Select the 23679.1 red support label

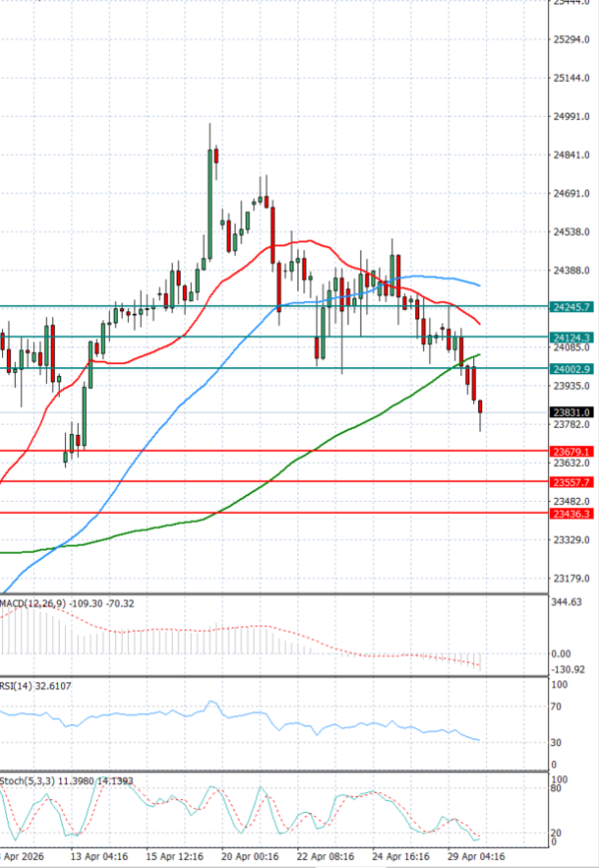coord(572,451)
